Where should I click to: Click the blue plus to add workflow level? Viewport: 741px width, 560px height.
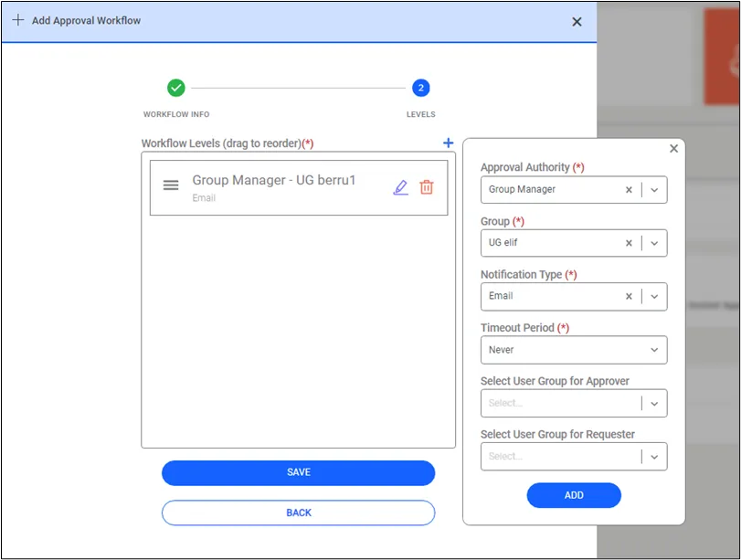pos(448,143)
